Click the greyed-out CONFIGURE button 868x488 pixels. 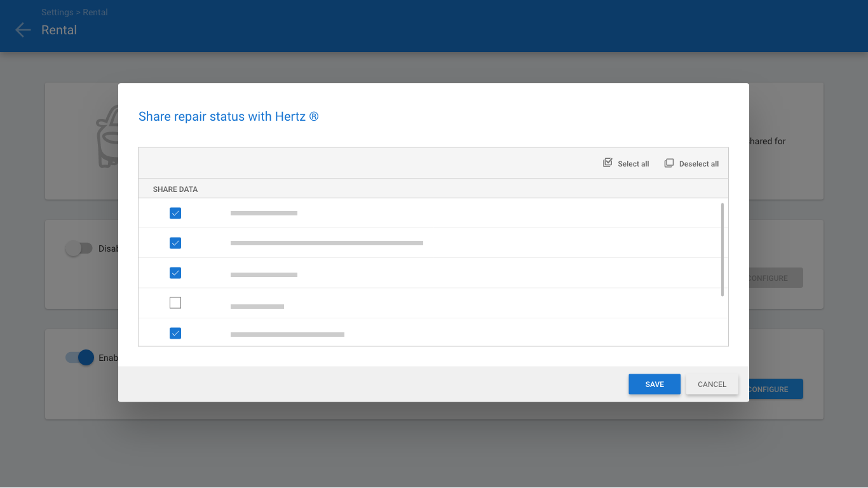[x=775, y=278]
